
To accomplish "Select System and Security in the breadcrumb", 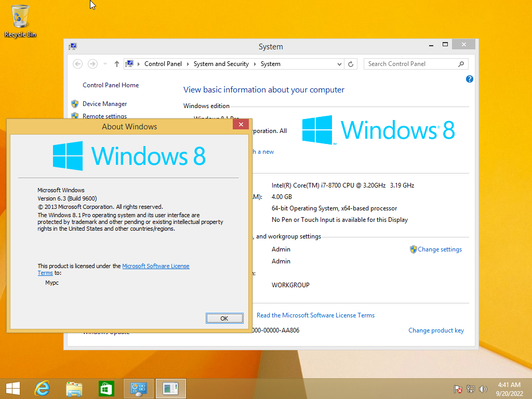I will tap(221, 64).
